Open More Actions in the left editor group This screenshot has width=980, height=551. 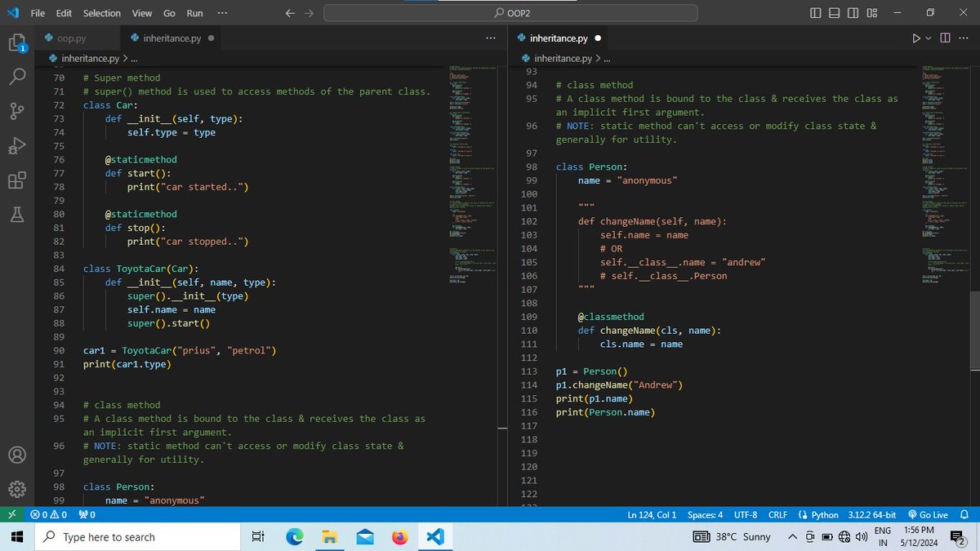[x=490, y=38]
